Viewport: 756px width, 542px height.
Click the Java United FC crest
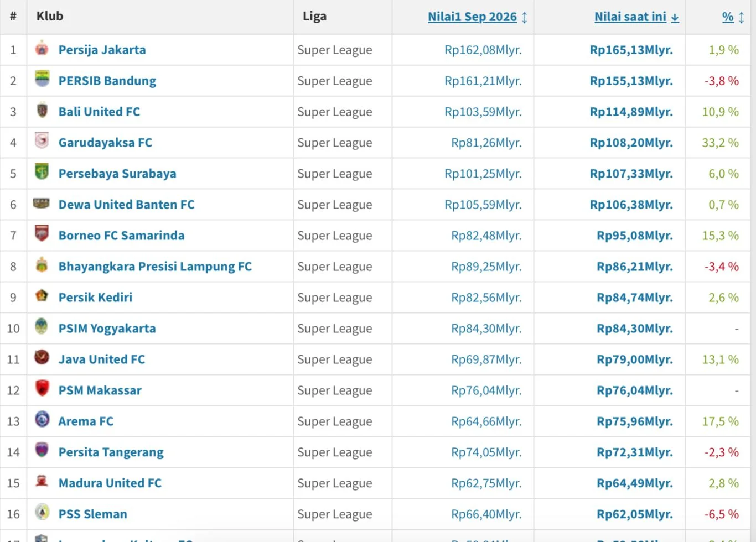pos(42,358)
